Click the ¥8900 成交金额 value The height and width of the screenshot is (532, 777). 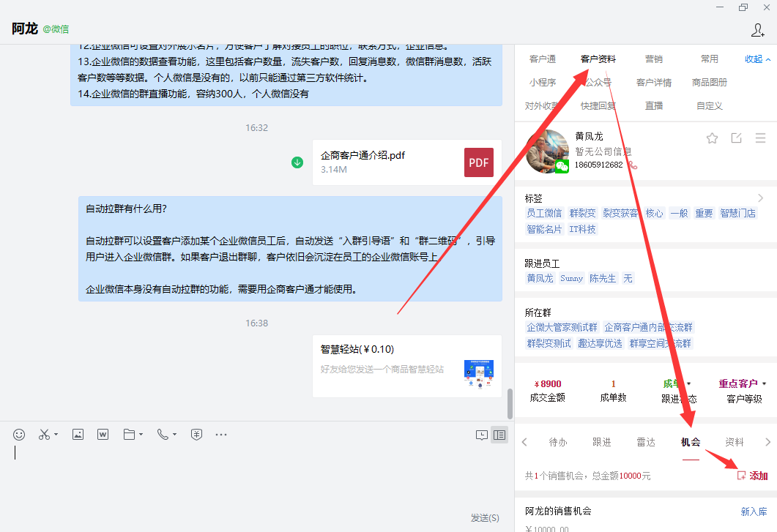pyautogui.click(x=548, y=384)
